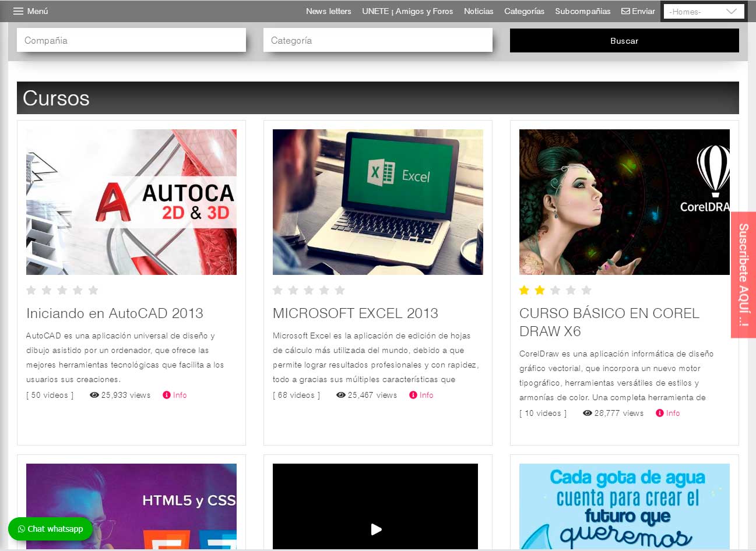Click the eye views icon under CorelDraw
Image resolution: width=756 pixels, height=551 pixels.
tap(588, 413)
